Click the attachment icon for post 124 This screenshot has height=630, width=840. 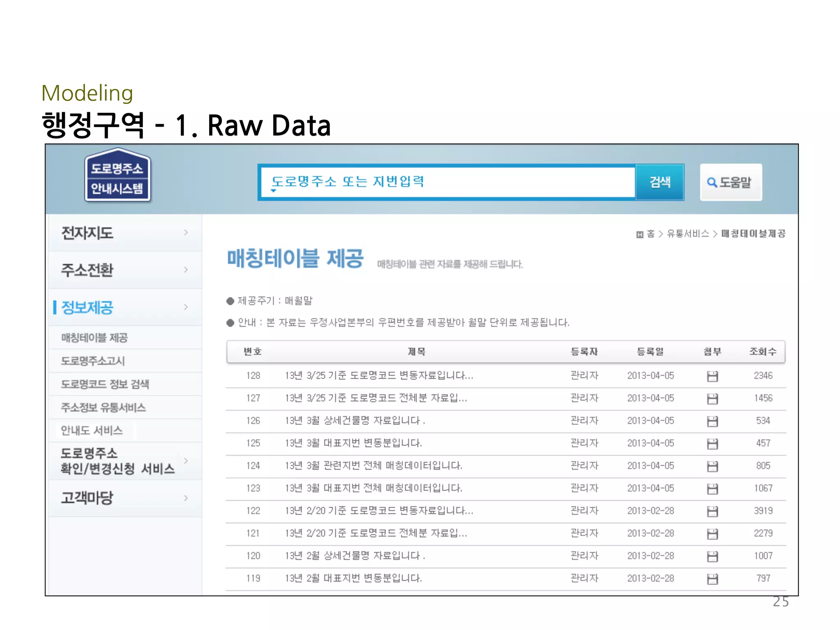(712, 466)
